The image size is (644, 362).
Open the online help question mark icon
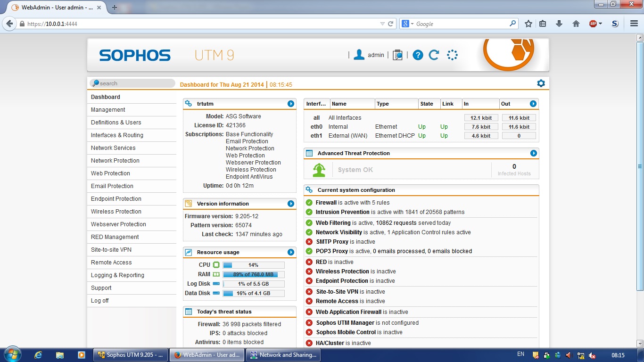tap(418, 55)
